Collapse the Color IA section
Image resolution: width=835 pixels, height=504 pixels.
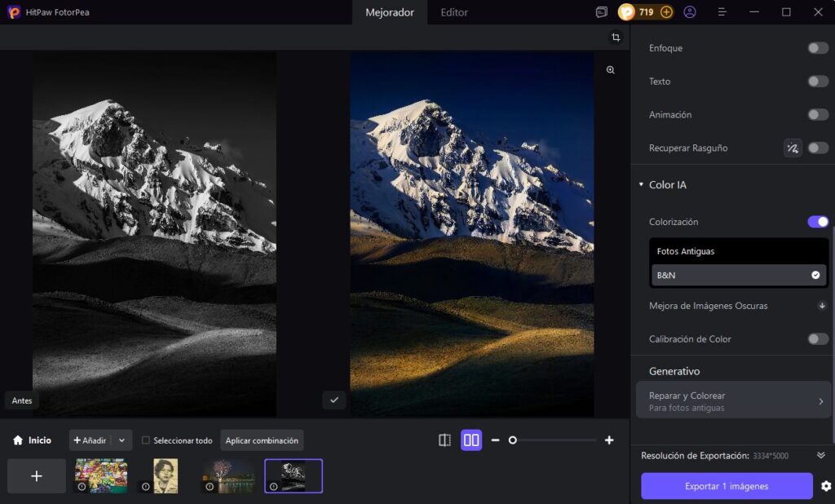click(641, 185)
